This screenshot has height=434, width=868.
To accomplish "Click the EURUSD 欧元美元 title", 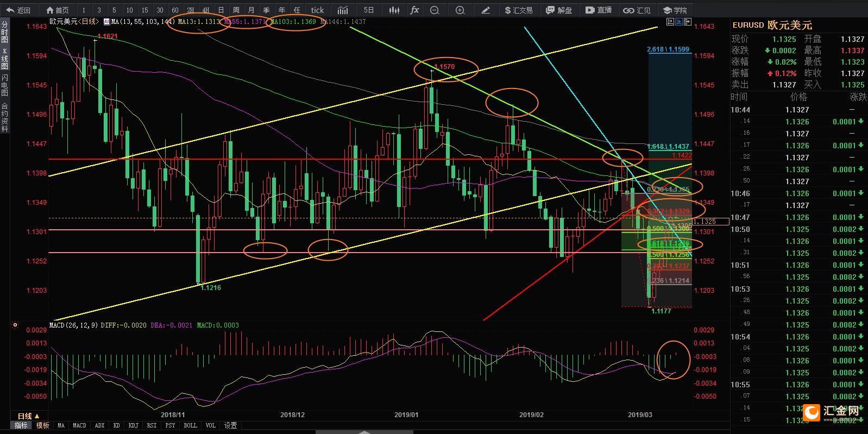I will [x=772, y=25].
